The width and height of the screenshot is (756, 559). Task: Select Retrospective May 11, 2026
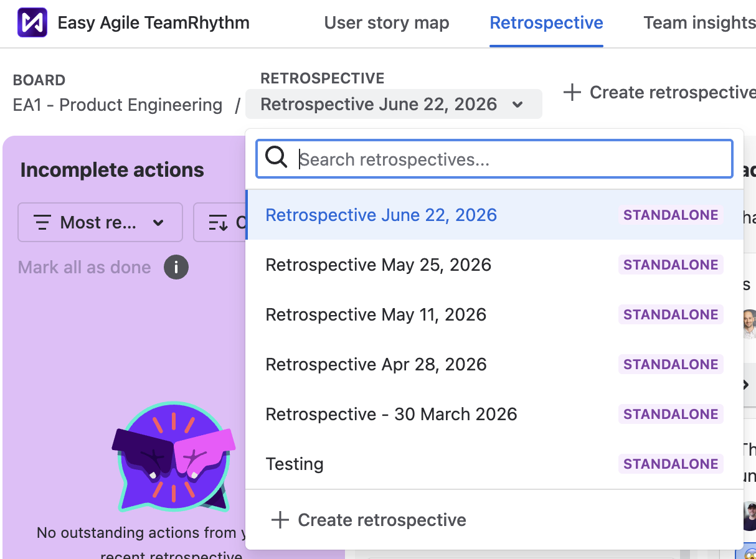[494, 314]
